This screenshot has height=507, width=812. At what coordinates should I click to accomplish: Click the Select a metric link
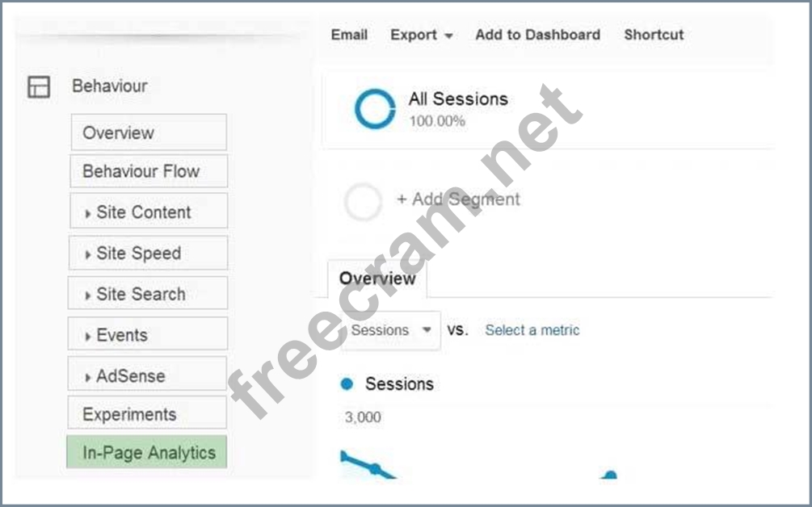(532, 330)
